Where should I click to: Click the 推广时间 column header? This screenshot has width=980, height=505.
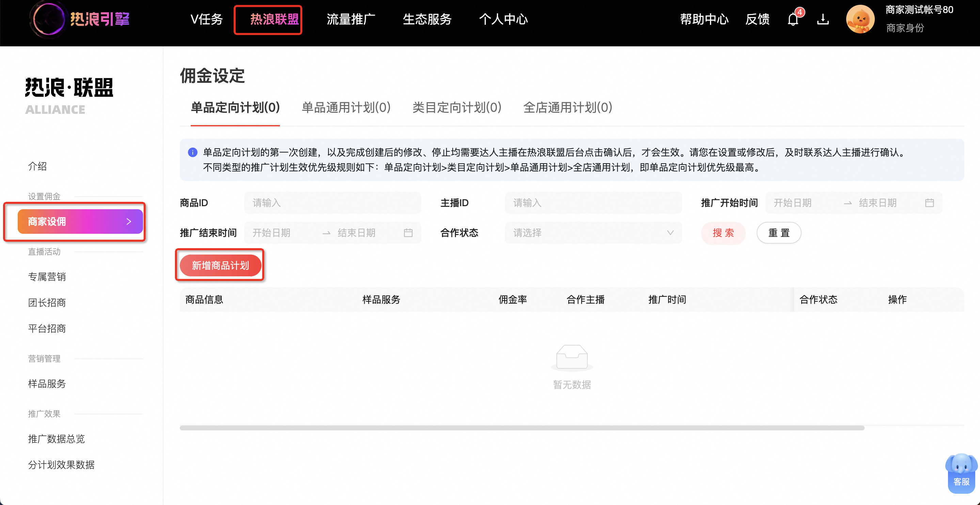click(667, 300)
